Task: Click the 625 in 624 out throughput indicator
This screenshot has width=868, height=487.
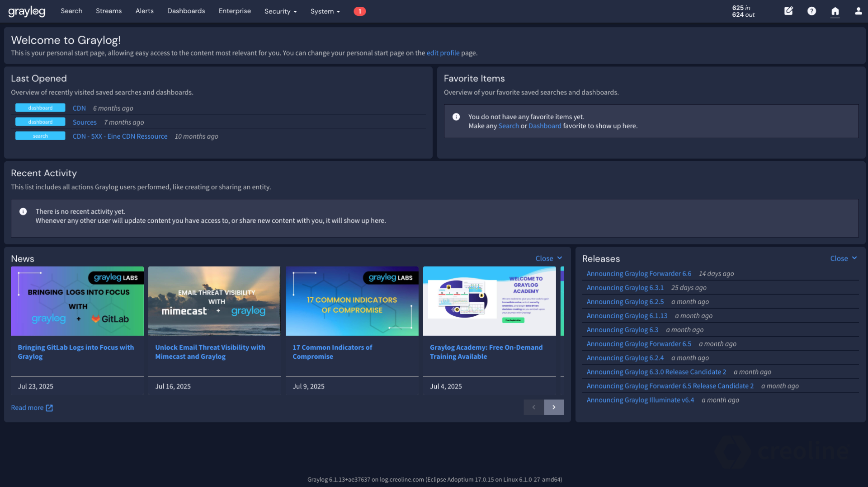Action: pos(743,11)
